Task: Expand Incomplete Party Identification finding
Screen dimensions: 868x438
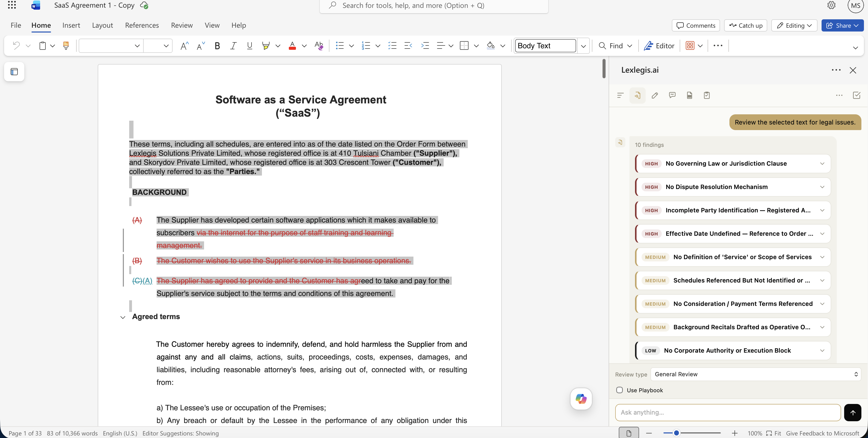Action: click(732, 210)
